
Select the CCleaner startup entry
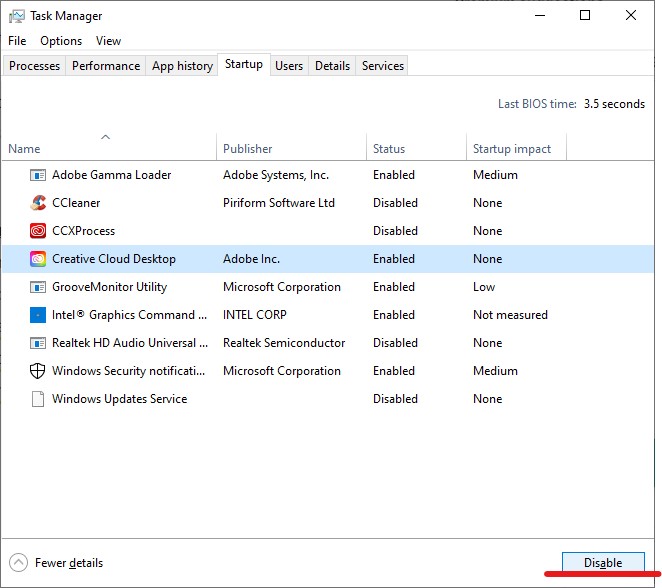[x=328, y=203]
